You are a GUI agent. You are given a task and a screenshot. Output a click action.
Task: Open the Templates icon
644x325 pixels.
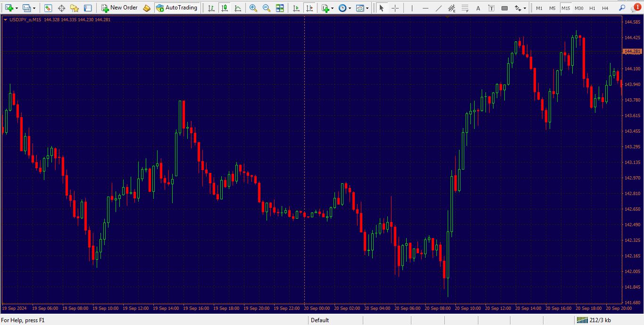[x=360, y=8]
